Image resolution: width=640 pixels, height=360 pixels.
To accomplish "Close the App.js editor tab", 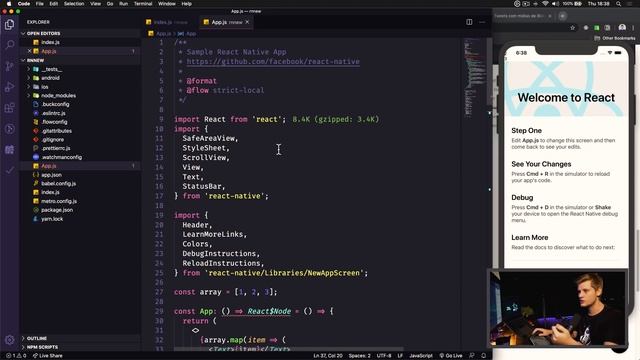I will 247,22.
